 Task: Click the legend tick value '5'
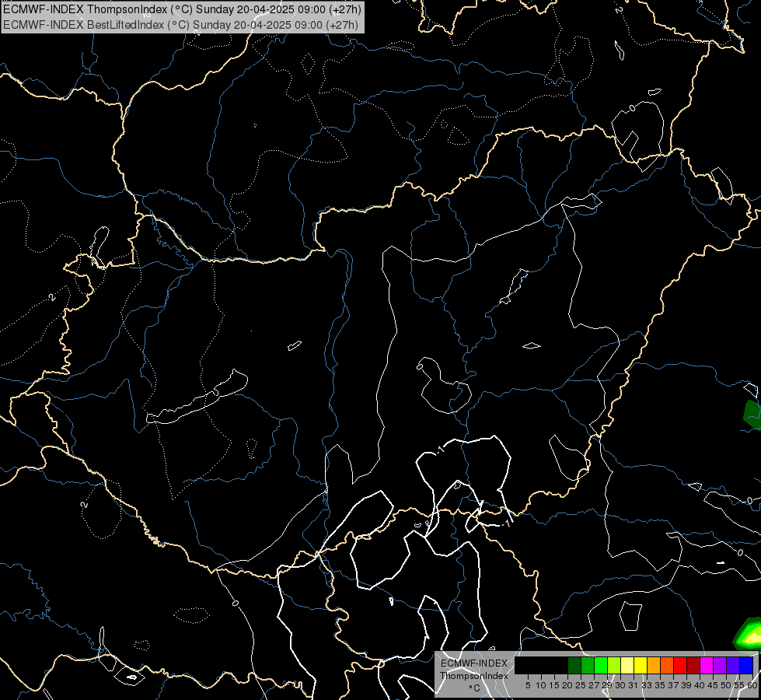pos(528,685)
